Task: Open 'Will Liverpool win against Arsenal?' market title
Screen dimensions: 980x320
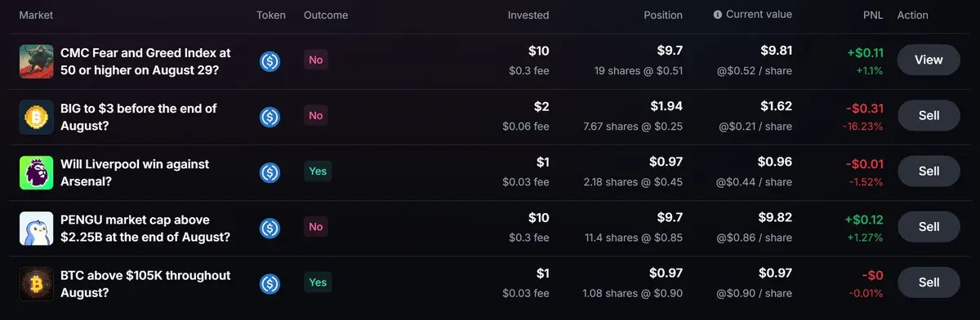Action: click(136, 172)
